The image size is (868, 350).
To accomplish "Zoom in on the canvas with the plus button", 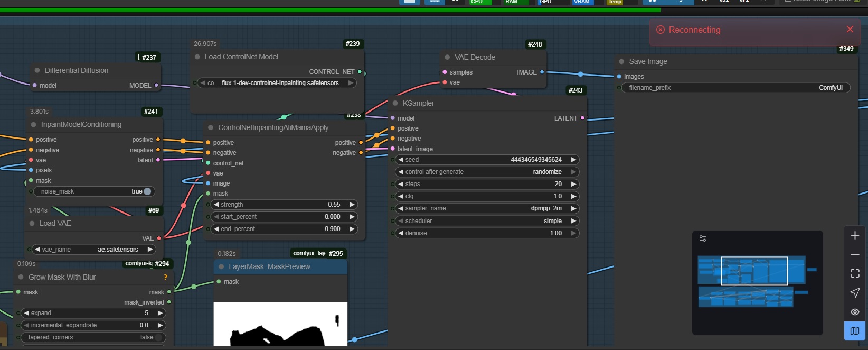I will coord(855,235).
